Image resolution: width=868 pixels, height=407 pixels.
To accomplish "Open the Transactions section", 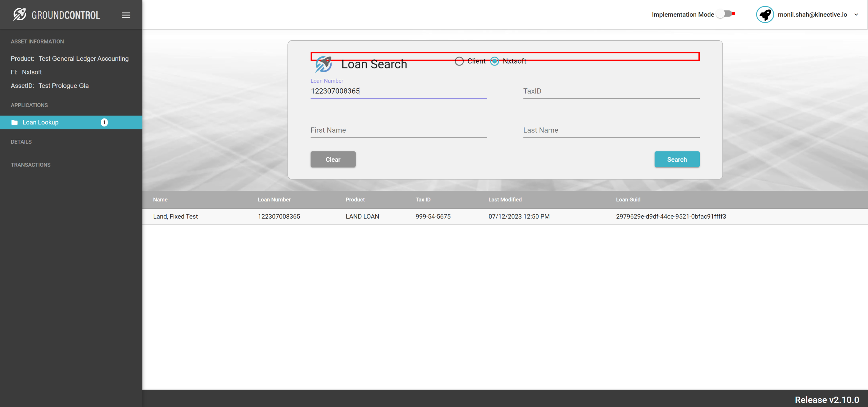I will point(31,165).
